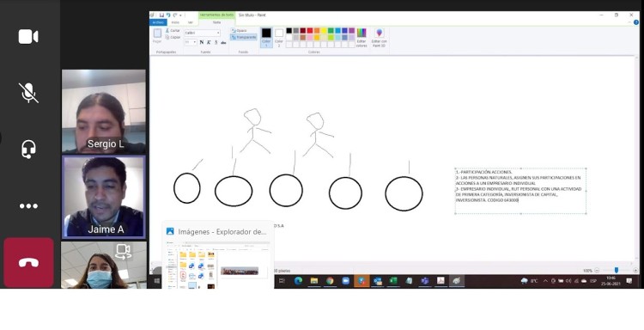Expand the quick access toolbar customize arrow
The width and height of the screenshot is (644, 330).
[x=180, y=15]
